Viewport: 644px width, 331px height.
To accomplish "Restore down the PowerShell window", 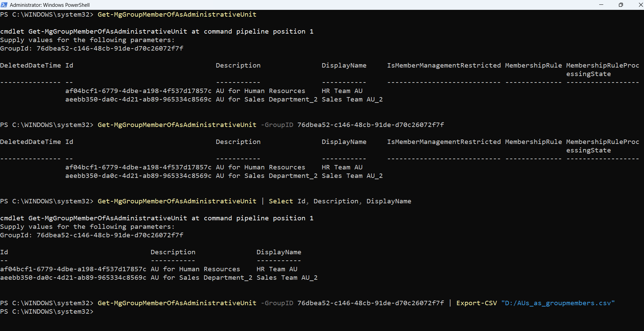I will pos(621,5).
